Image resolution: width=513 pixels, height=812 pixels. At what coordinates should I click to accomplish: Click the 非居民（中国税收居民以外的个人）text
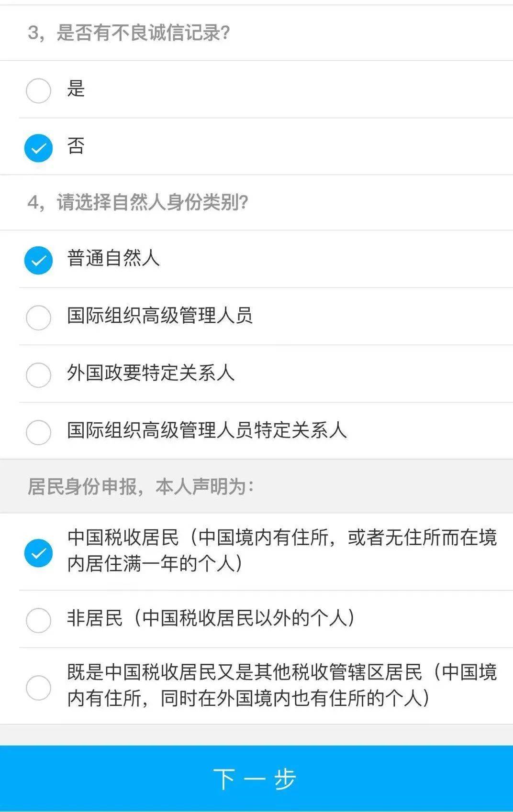[212, 618]
